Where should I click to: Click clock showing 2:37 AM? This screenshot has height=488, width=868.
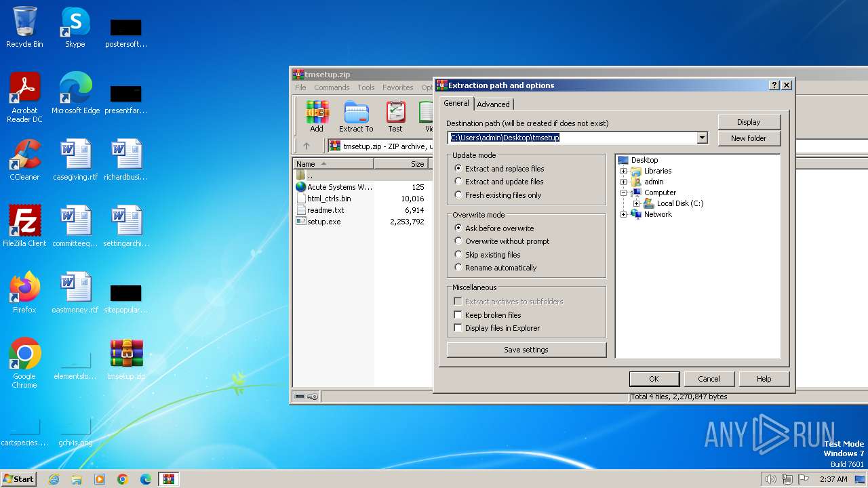(833, 479)
